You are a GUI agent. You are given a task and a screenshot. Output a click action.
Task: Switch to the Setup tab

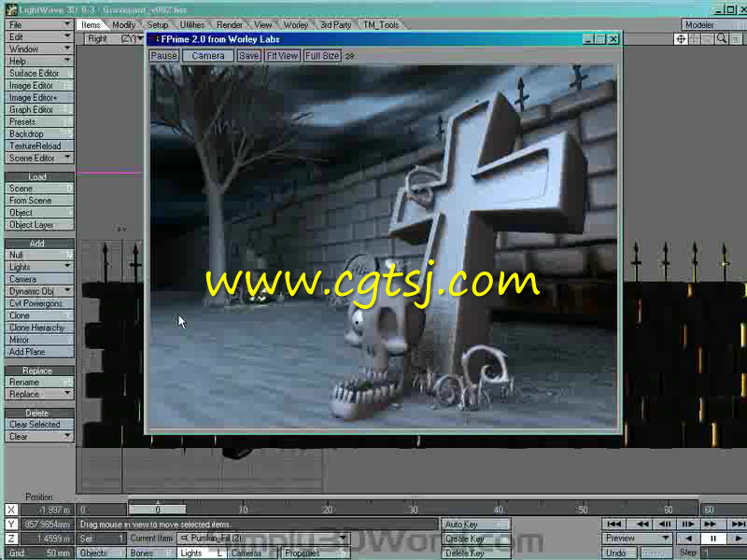pos(157,25)
